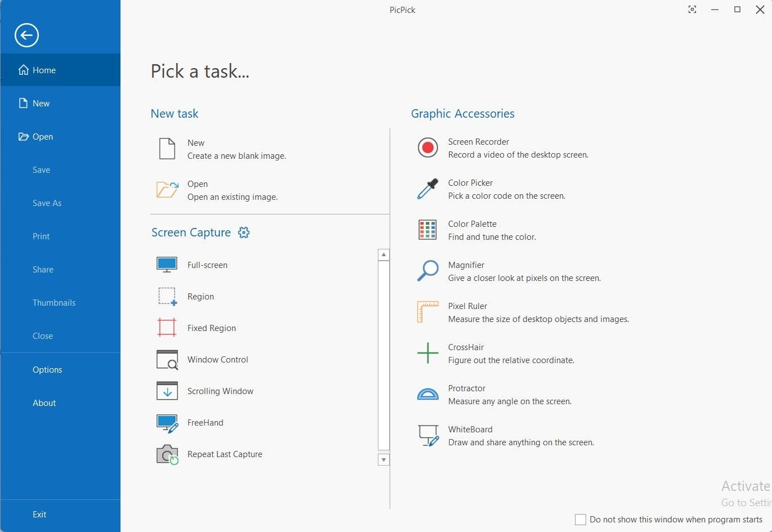Click the Repeat Last Capture camera icon
This screenshot has height=532, width=772.
click(x=167, y=454)
